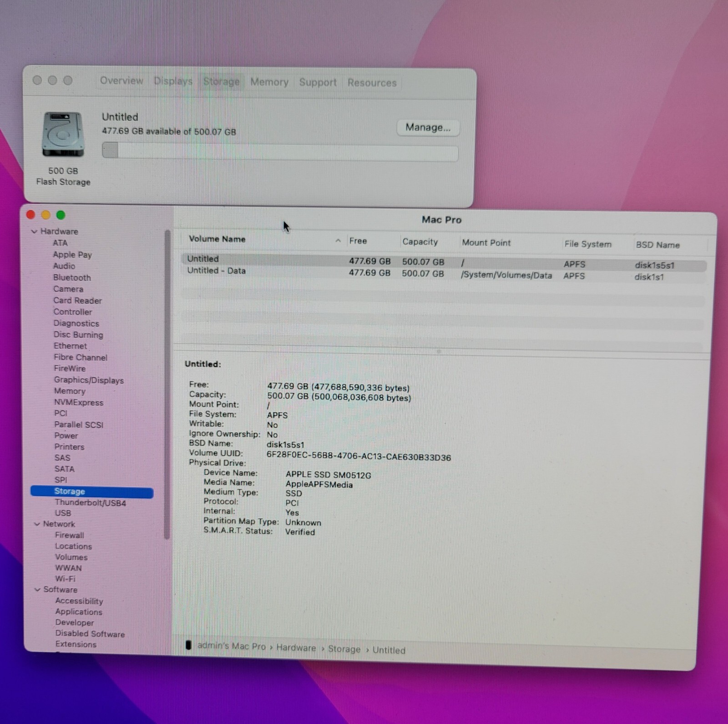The height and width of the screenshot is (724, 728).
Task: Select NVMExpress in the sidebar
Action: (x=79, y=402)
